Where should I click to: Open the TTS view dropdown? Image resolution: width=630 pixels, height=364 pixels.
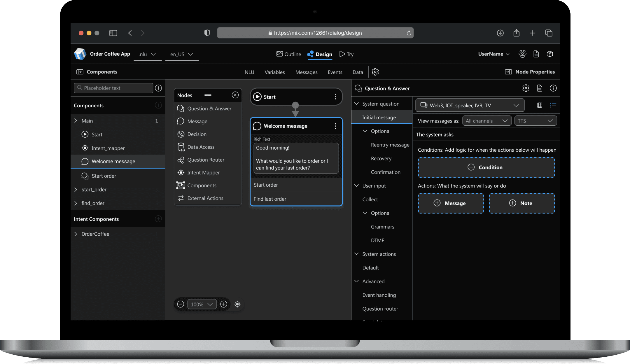[535, 121]
